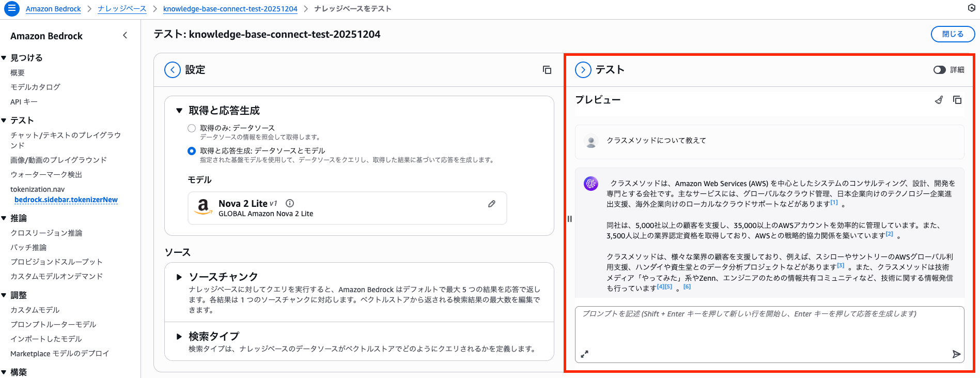Select radio 取得のみ: データソース
The image size is (980, 378).
pyautogui.click(x=192, y=128)
